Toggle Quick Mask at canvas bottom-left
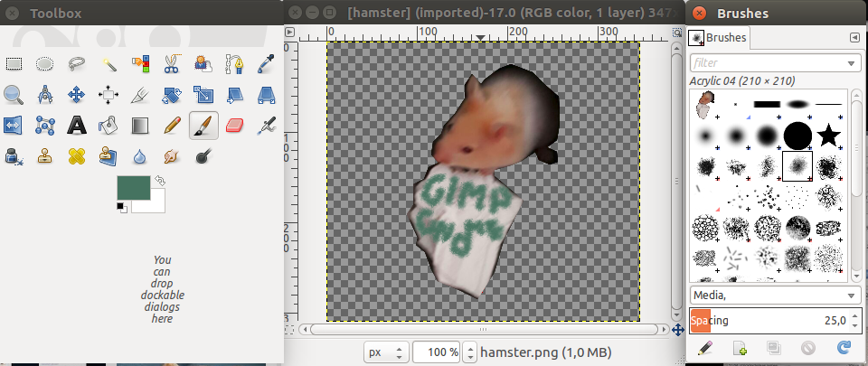868x366 pixels. [289, 330]
